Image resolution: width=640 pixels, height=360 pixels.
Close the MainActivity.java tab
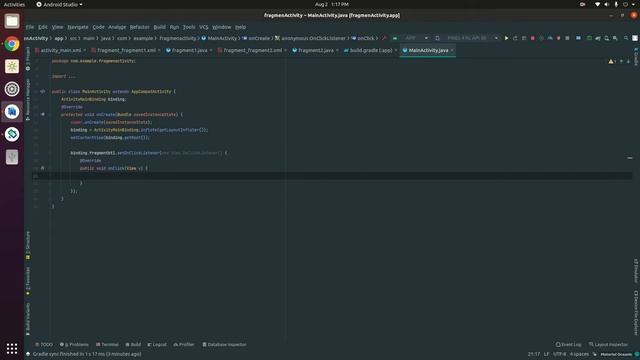point(452,50)
